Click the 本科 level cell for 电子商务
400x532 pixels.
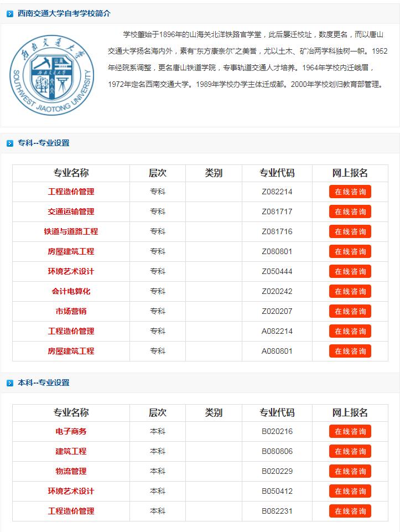[158, 432]
